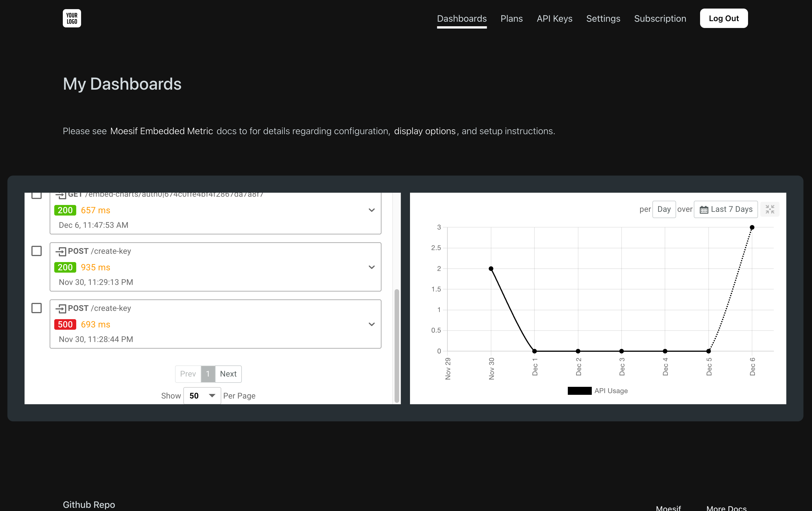The height and width of the screenshot is (511, 812).
Task: Expand the 935 ms POST /create-key entry
Action: [372, 267]
